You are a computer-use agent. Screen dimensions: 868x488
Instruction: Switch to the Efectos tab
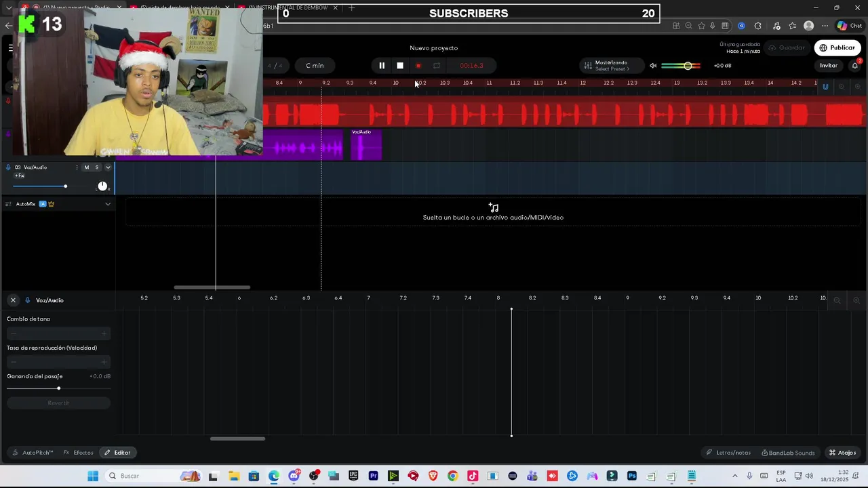[x=79, y=453]
